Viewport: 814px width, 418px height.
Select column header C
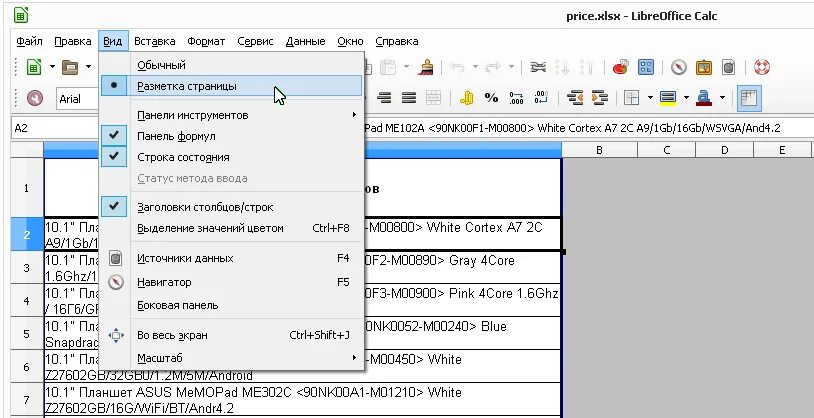666,150
